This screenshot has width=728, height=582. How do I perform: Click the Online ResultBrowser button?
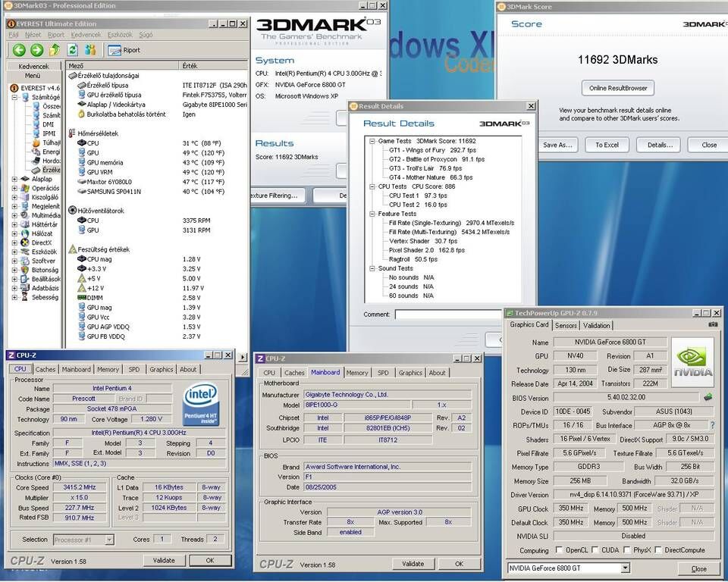coord(617,88)
